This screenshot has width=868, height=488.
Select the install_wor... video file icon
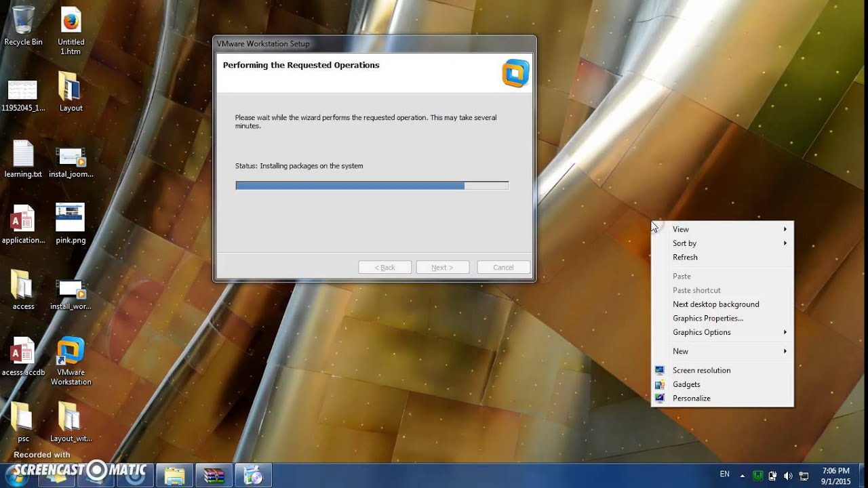71,295
